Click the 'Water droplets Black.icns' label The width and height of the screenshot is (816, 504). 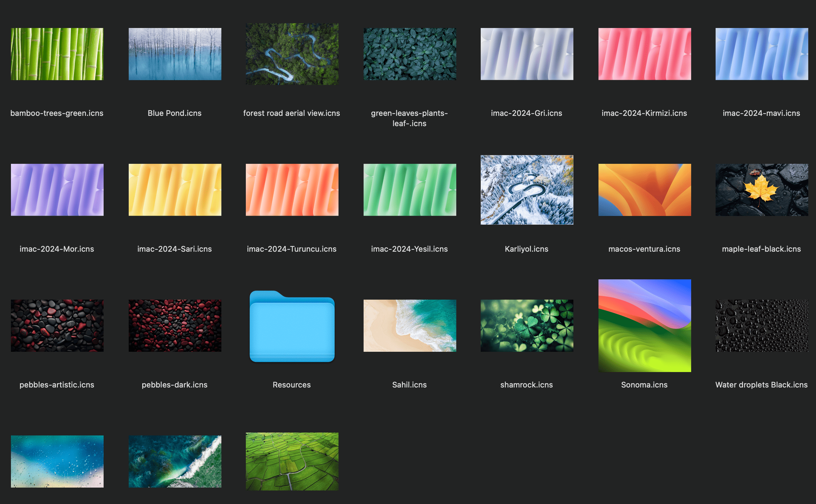coord(761,385)
